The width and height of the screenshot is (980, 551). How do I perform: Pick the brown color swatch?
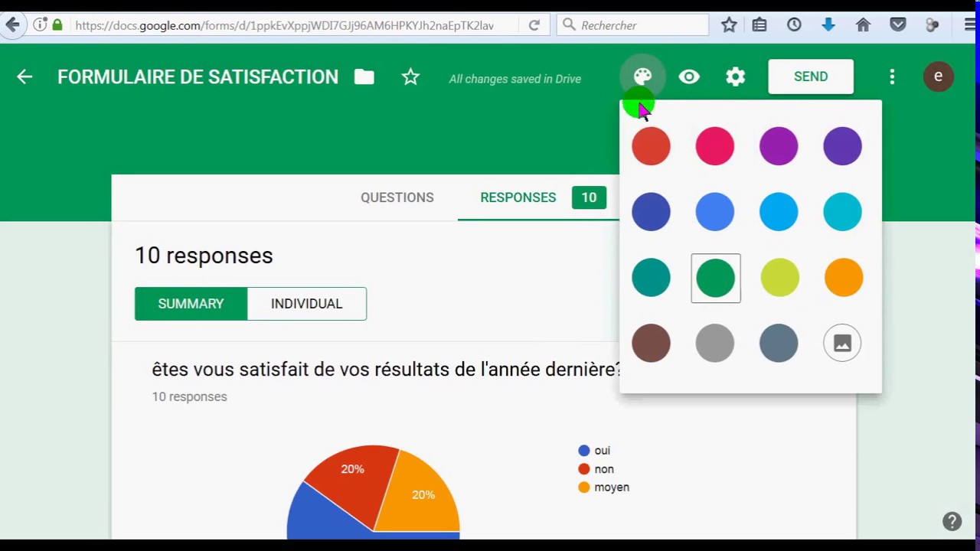click(651, 344)
